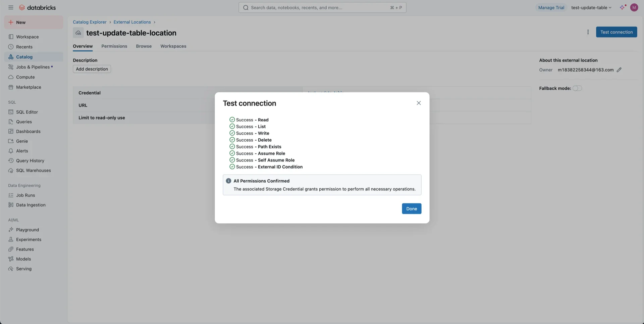The width and height of the screenshot is (644, 324).
Task: Open Query History from the sidebar
Action: pyautogui.click(x=30, y=161)
